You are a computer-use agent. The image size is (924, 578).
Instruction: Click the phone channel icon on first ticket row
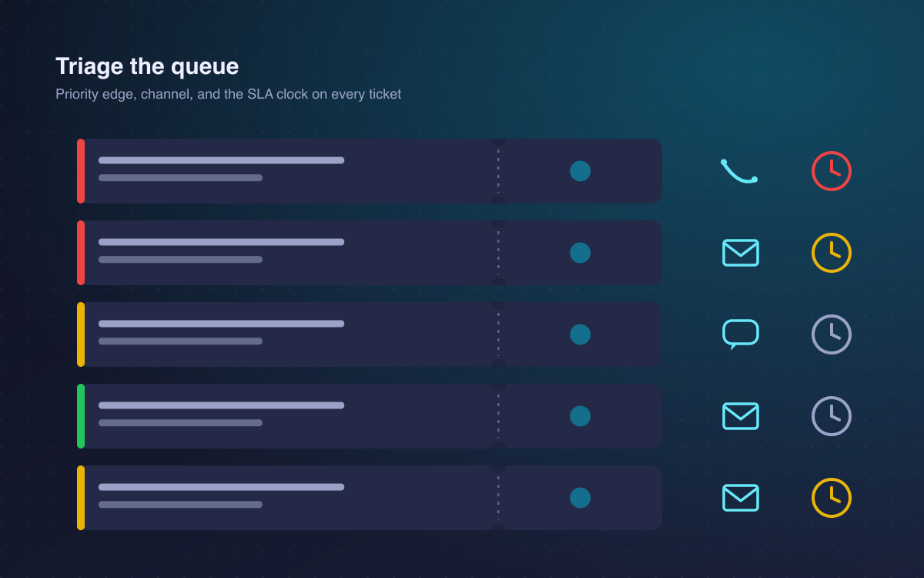pyautogui.click(x=739, y=171)
